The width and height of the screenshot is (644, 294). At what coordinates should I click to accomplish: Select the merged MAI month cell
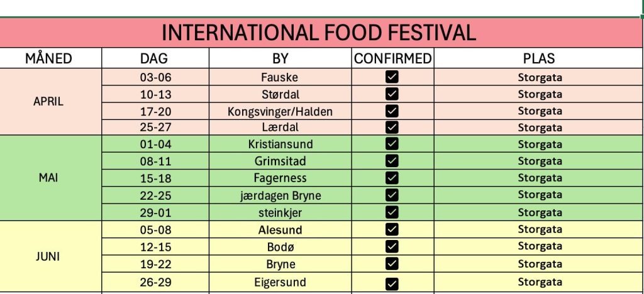[x=50, y=178]
